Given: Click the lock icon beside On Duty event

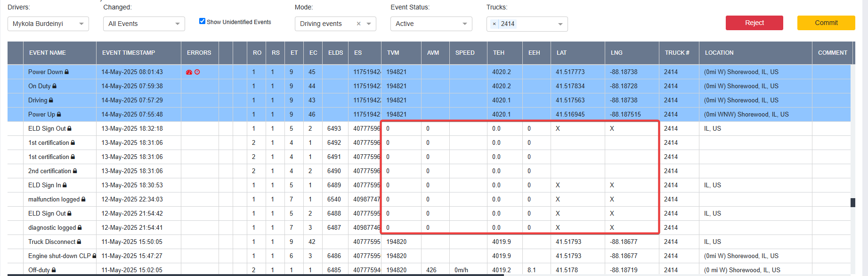Looking at the screenshot, I should tap(55, 86).
